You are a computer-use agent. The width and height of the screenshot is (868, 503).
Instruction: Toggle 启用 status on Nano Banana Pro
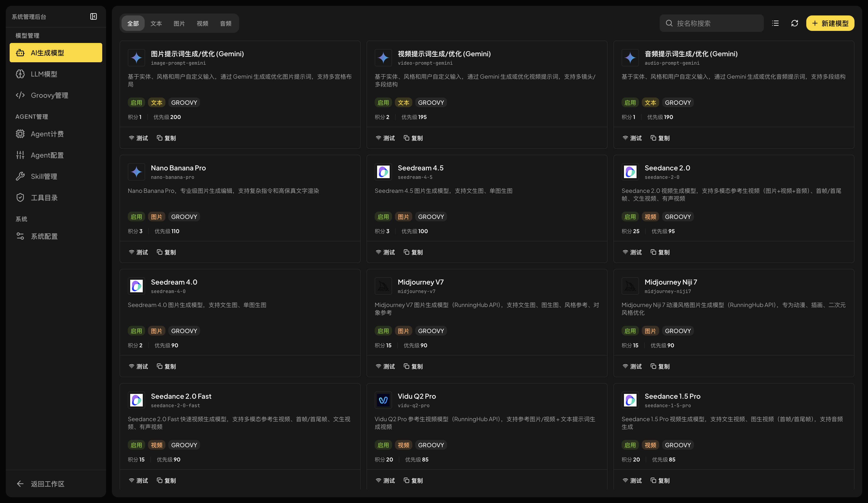pyautogui.click(x=136, y=217)
